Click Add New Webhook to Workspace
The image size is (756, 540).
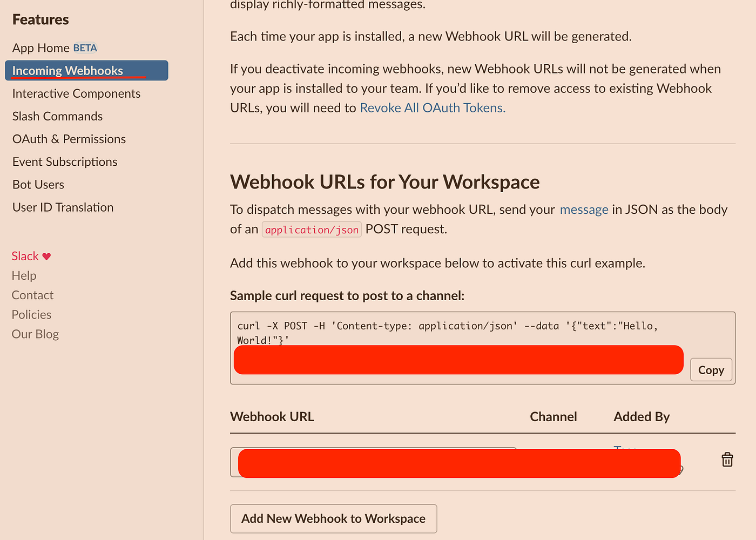[334, 518]
